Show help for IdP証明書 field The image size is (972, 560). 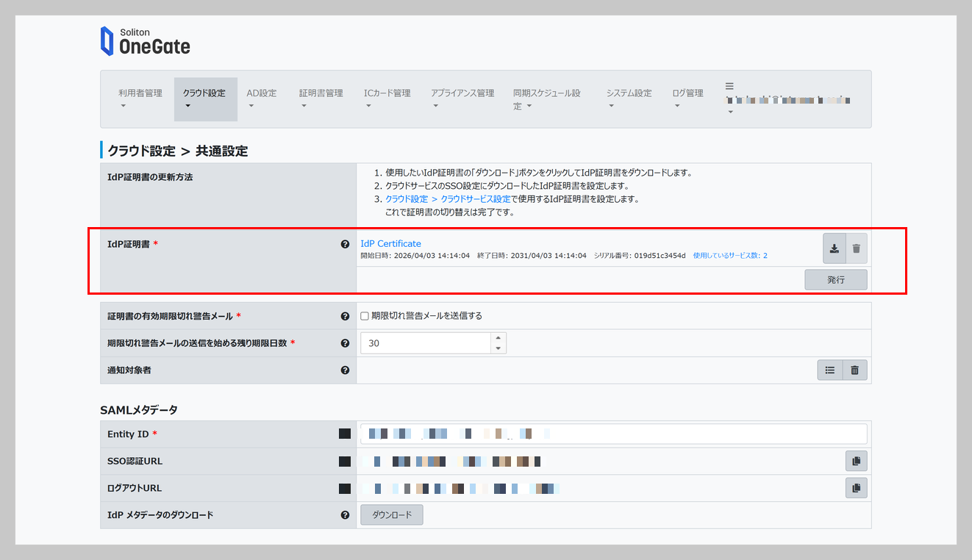tap(345, 244)
